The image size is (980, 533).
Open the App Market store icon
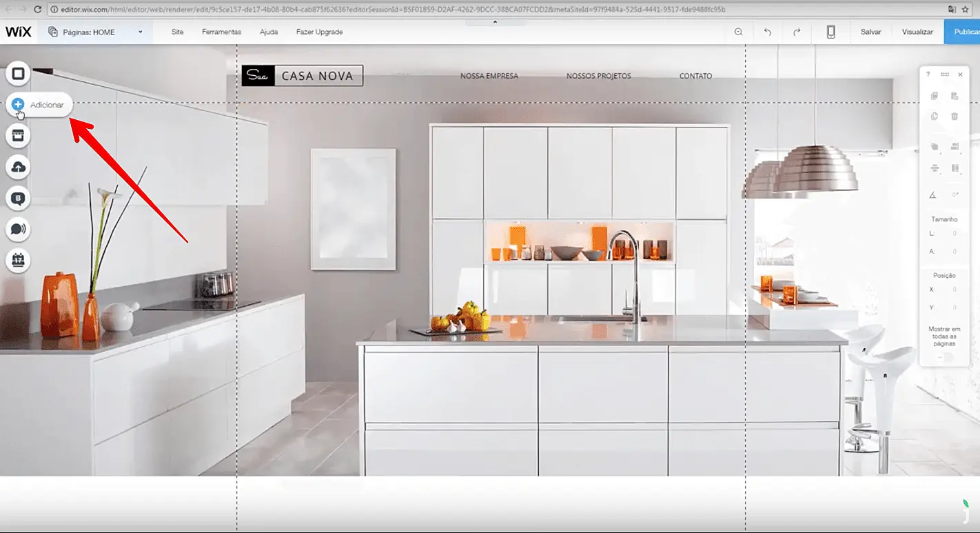tap(18, 136)
